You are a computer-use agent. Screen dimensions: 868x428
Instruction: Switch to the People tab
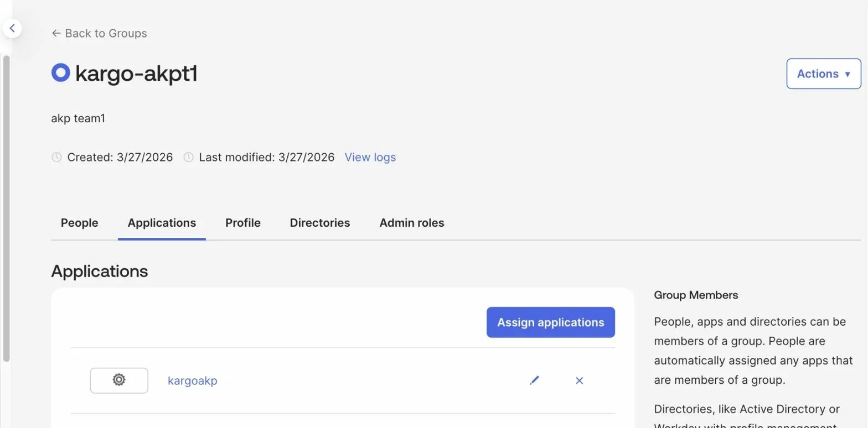pyautogui.click(x=79, y=223)
